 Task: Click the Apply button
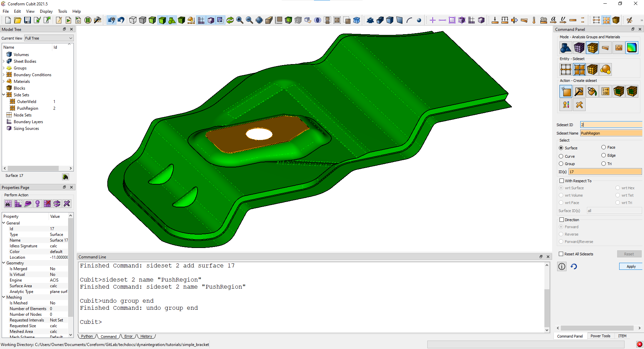631,266
